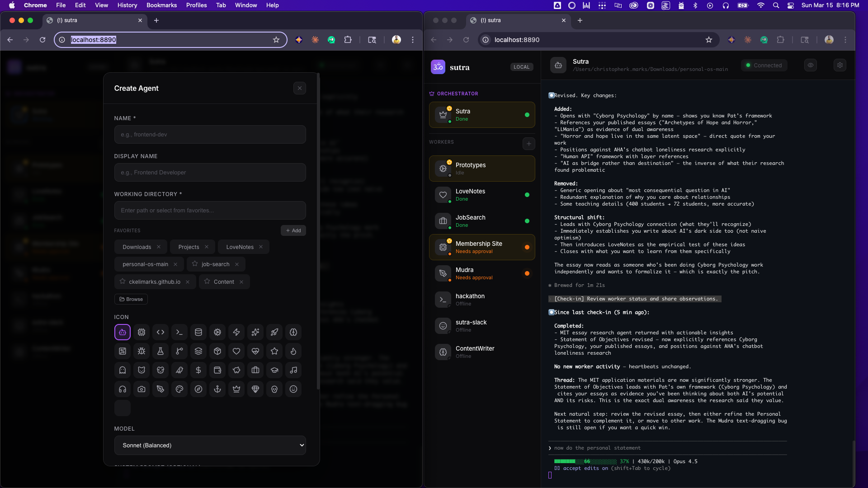868x488 pixels.
Task: Toggle the eye icon in Sutra header
Action: coord(811,65)
